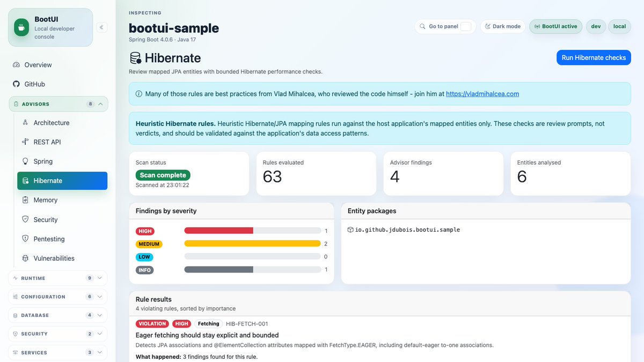Screen dimensions: 644x362
Task: Expand the Services section
Action: (x=58, y=352)
